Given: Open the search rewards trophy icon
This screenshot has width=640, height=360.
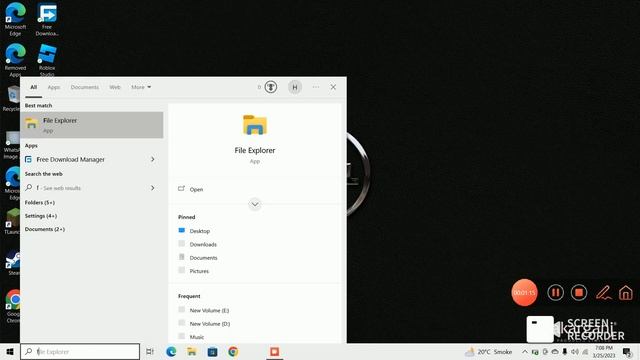Looking at the screenshot, I should click(270, 87).
